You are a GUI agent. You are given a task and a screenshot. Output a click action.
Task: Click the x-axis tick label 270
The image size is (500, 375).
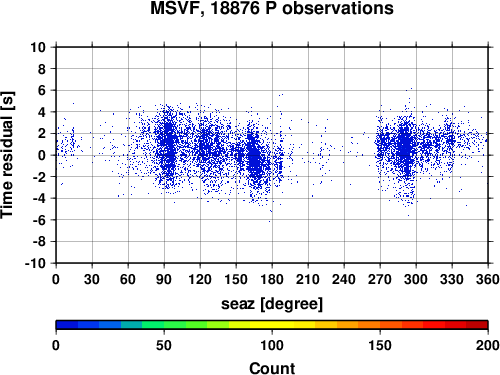coord(380,279)
